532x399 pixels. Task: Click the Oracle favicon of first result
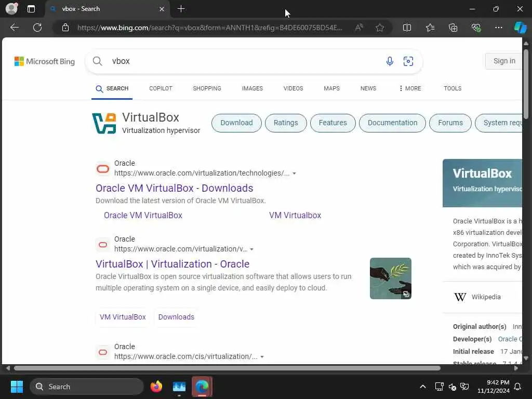103,169
